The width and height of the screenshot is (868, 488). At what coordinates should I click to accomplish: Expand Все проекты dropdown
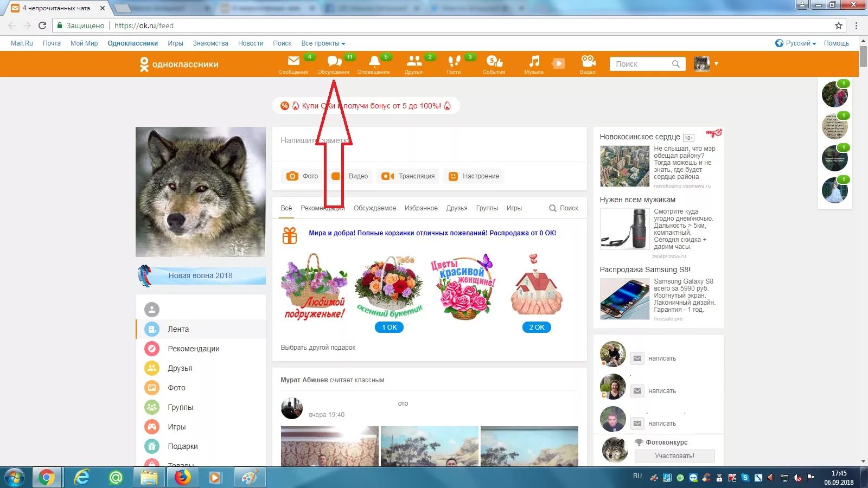323,43
